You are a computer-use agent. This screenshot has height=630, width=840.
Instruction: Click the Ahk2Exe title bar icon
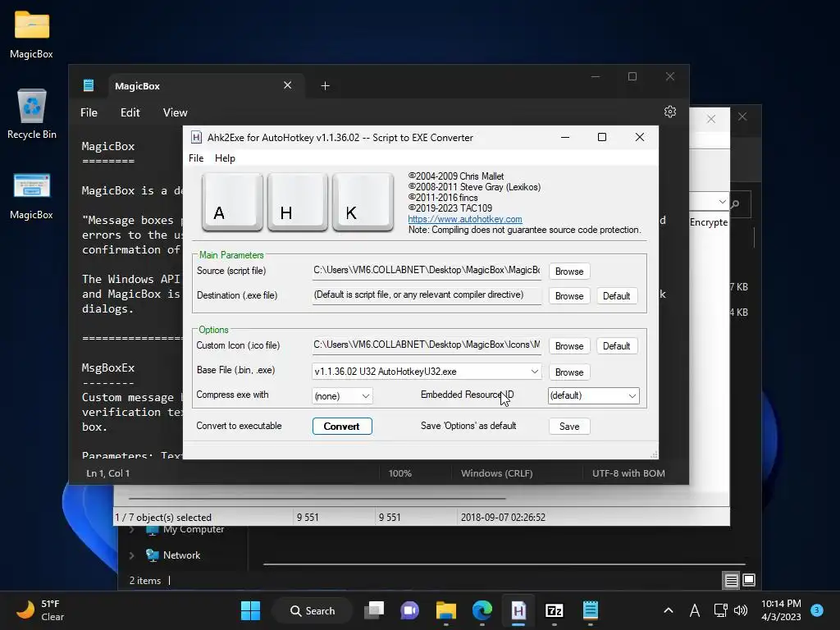pos(197,138)
